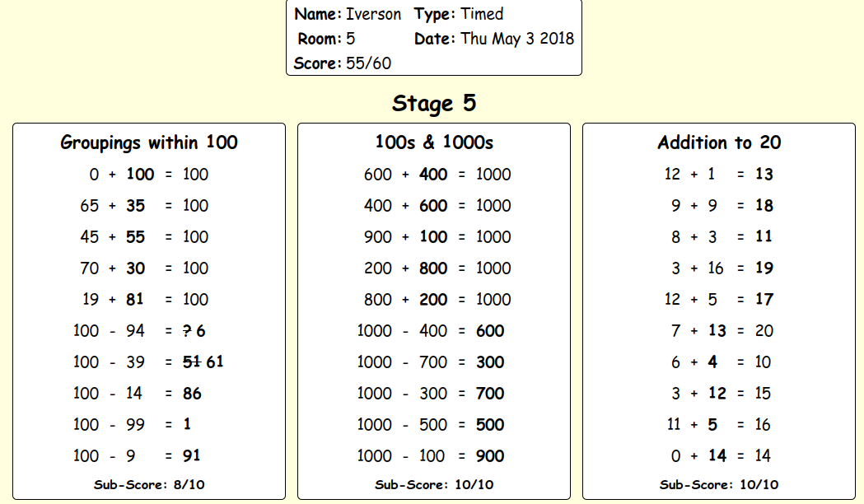Click the answer 19 for 3 + 16

(764, 268)
